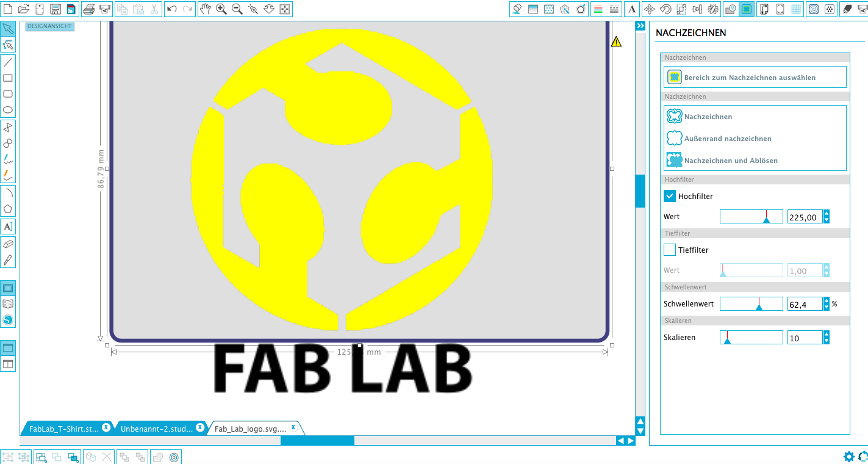
Task: Open the offset spiral icon
Action: 813,9
